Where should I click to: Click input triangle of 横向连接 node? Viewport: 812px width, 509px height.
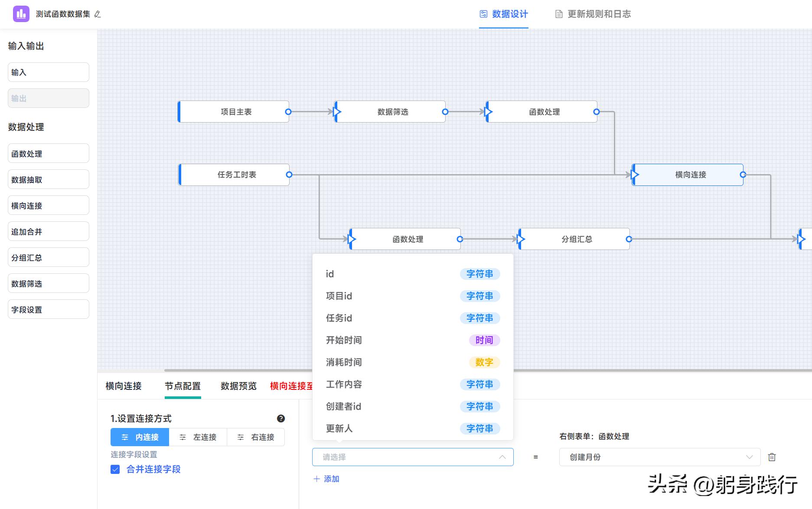635,175
